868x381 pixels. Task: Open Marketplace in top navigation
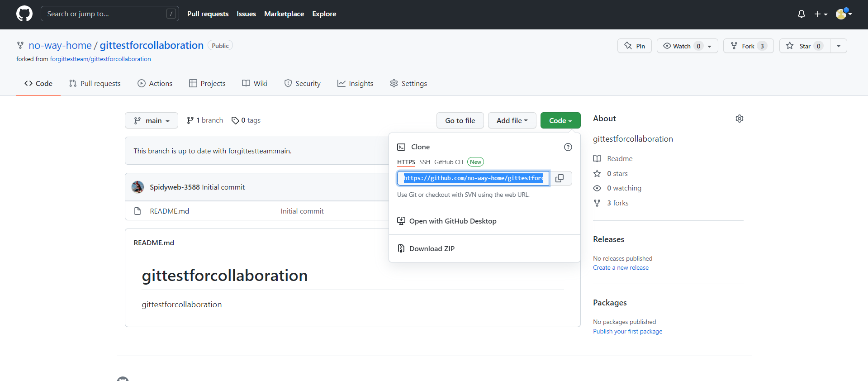click(284, 14)
